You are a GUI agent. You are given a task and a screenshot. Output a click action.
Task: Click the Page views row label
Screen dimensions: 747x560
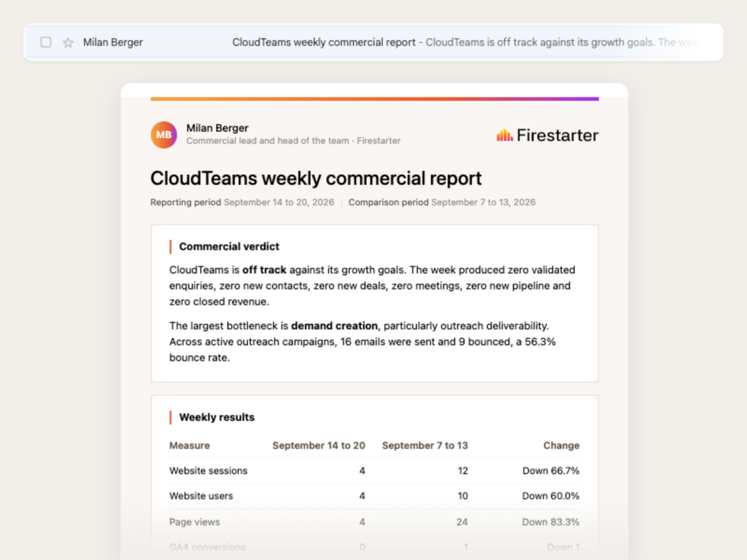(194, 522)
